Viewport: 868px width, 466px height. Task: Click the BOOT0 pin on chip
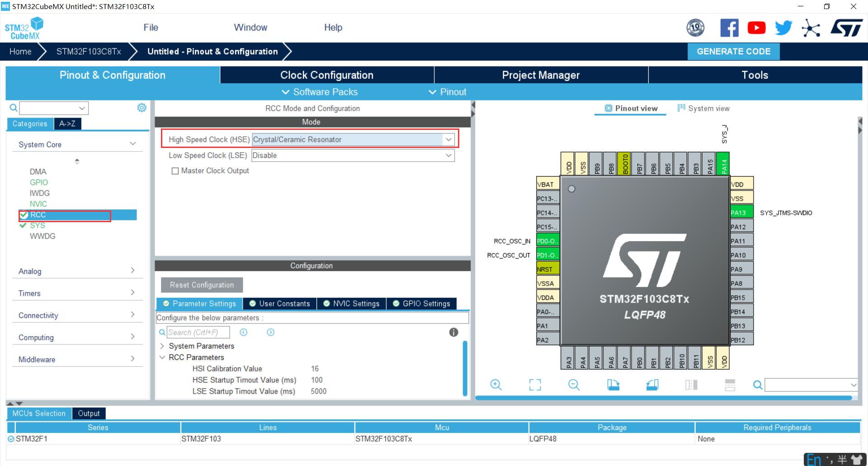pos(624,164)
